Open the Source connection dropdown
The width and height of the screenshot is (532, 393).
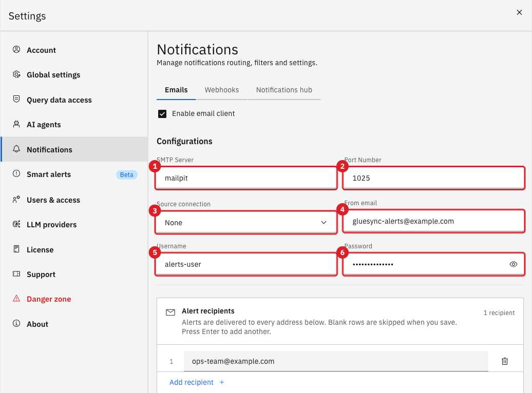[246, 223]
